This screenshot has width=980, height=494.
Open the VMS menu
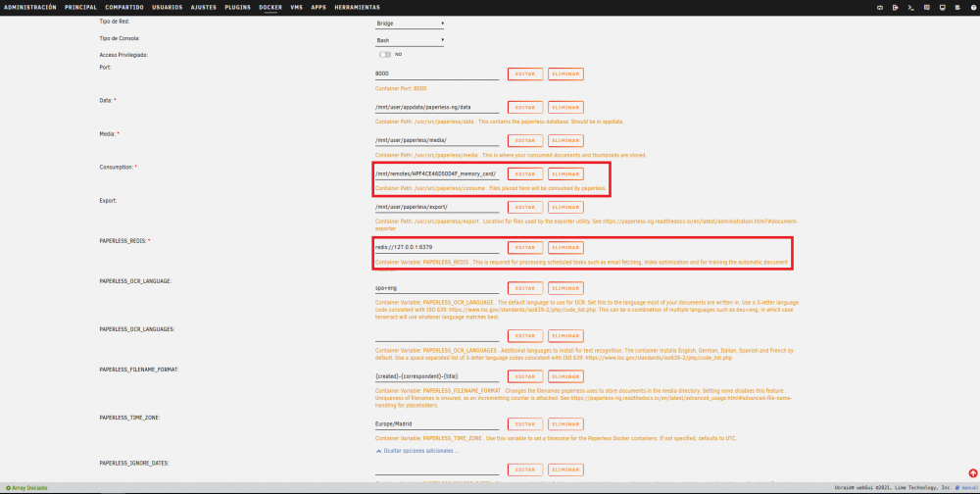[x=296, y=8]
